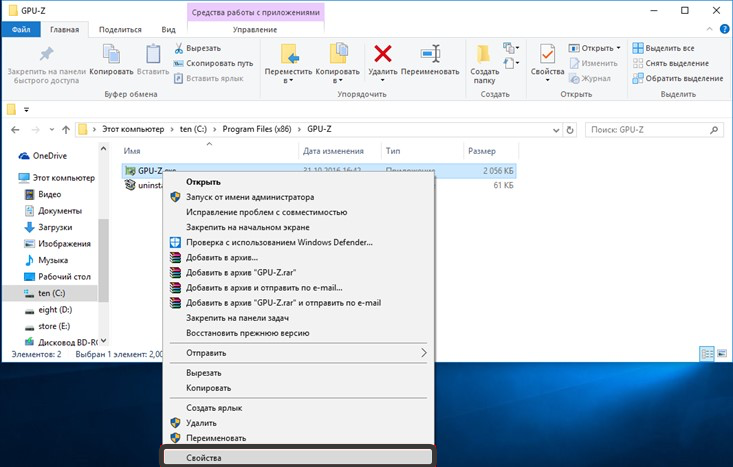Click the Переименовать ribbon icon

(430, 53)
